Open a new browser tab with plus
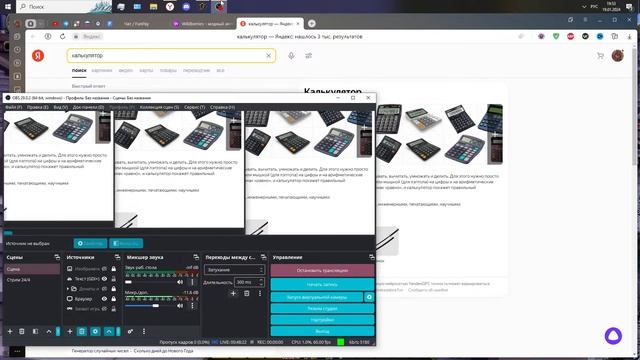 (x=311, y=24)
